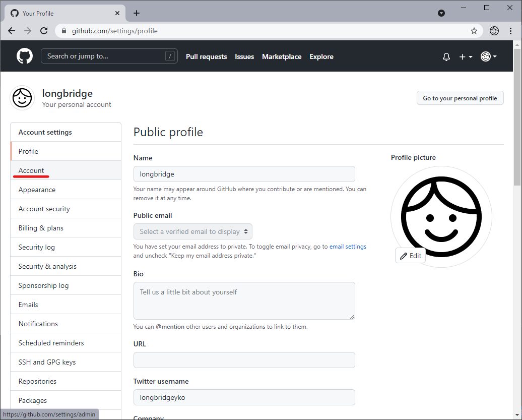522x420 pixels.
Task: Open Security & analysis
Action: 66,266
